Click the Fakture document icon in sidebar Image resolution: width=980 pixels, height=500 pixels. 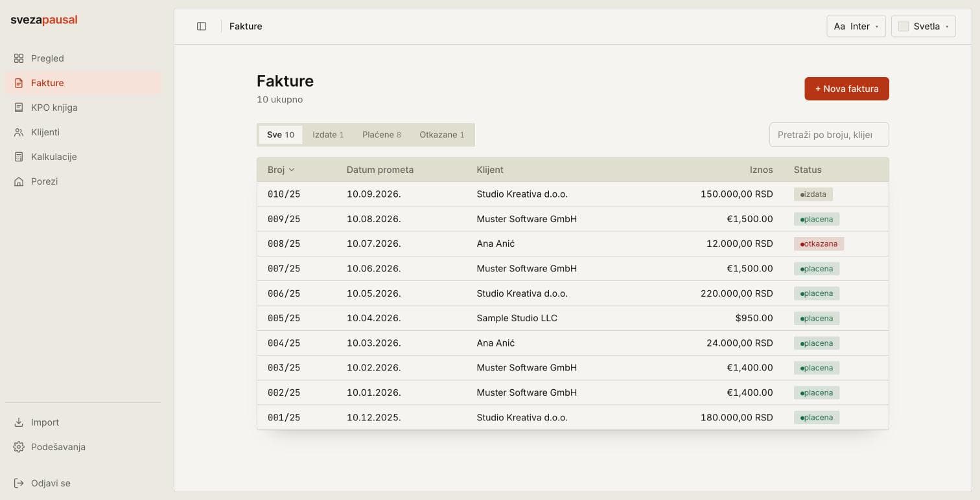[19, 83]
